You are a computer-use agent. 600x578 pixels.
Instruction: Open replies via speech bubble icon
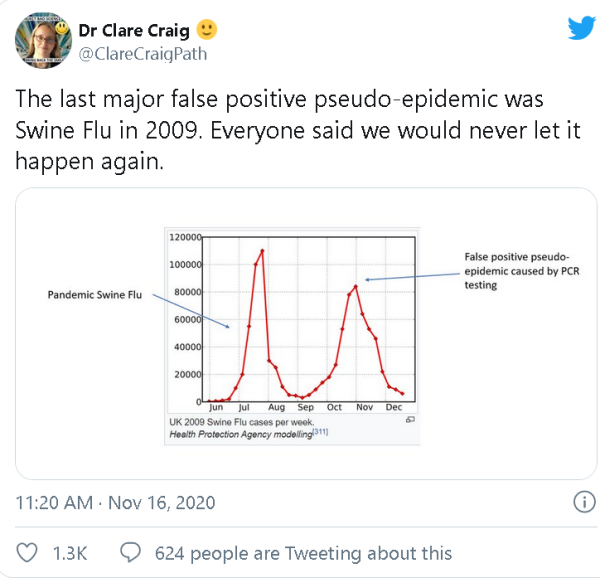click(130, 552)
